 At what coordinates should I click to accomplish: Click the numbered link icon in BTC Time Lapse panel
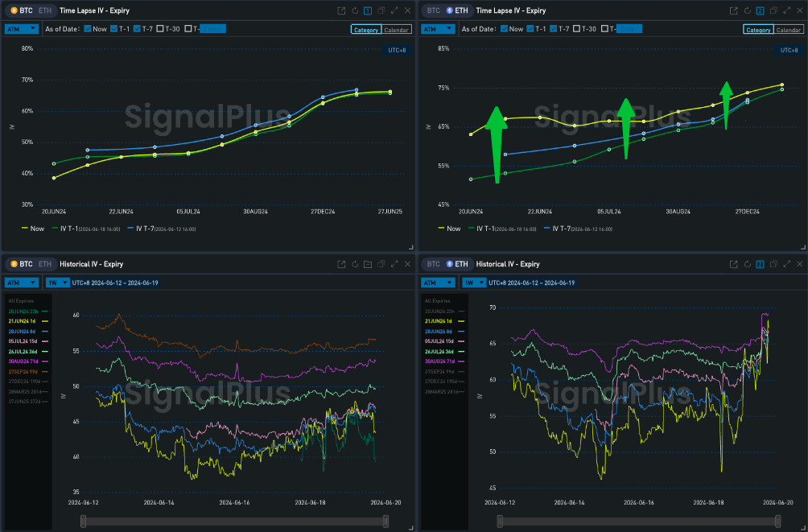pyautogui.click(x=367, y=10)
